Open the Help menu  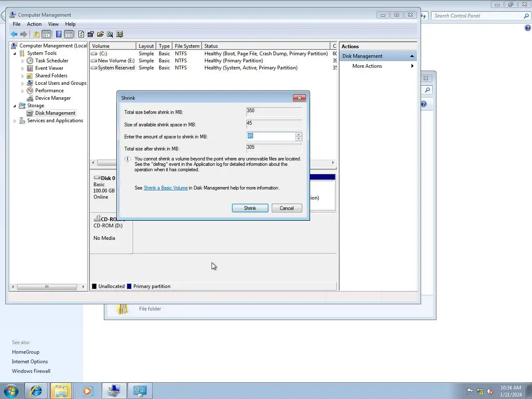(x=70, y=24)
